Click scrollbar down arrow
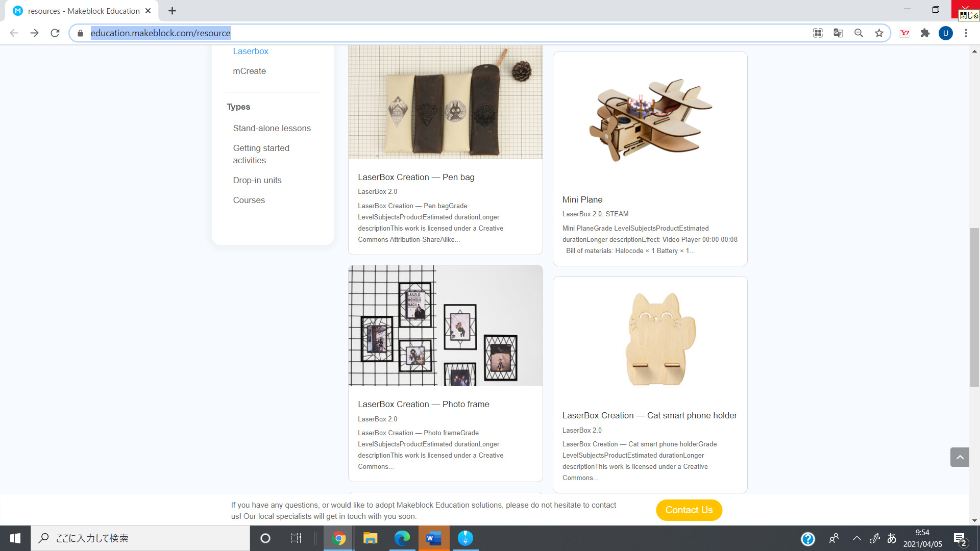Image resolution: width=980 pixels, height=551 pixels. (974, 520)
